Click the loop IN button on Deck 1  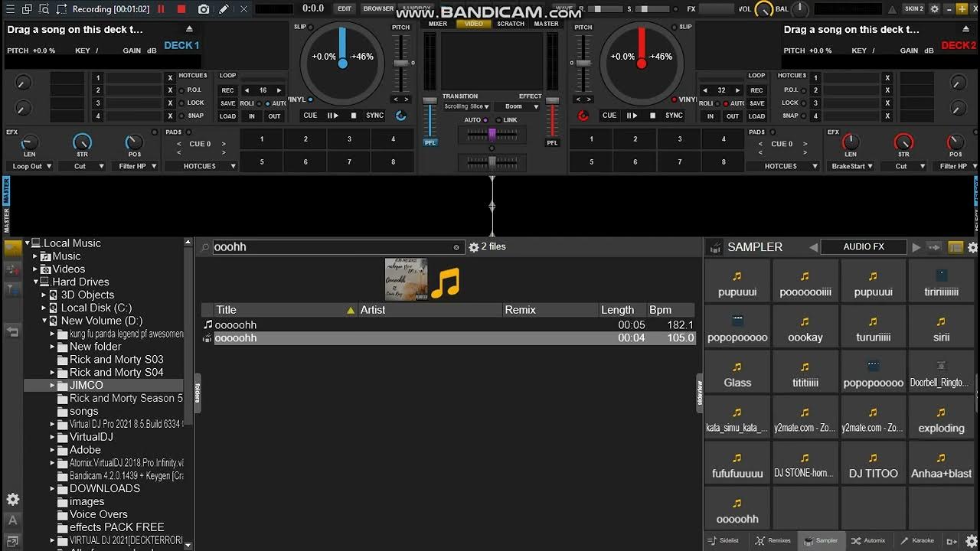pos(252,116)
